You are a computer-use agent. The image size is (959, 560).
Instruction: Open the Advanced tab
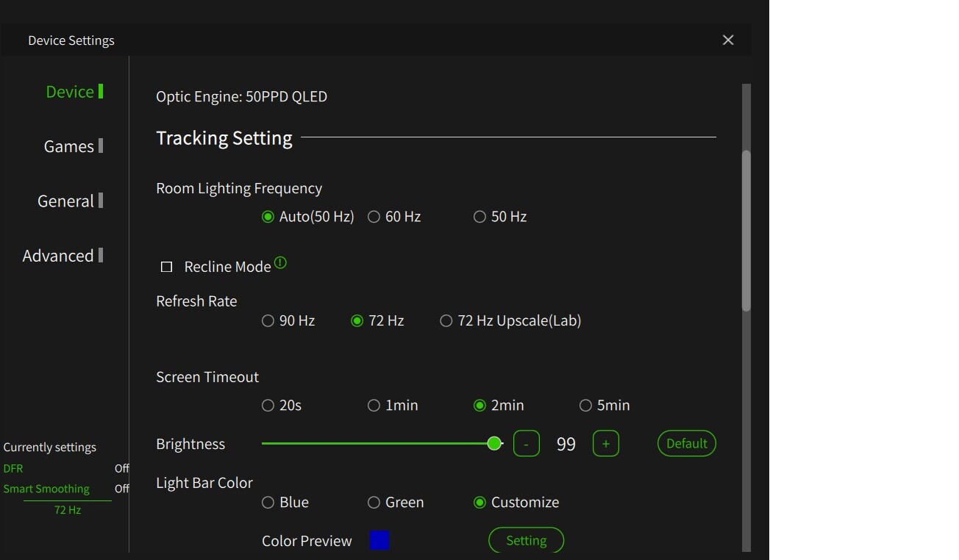click(63, 256)
